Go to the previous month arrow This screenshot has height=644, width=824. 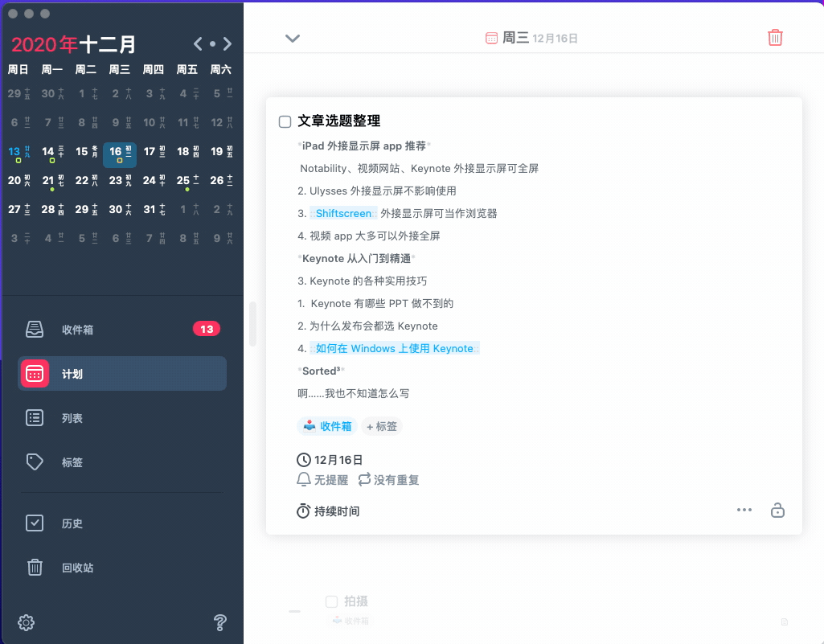(198, 44)
